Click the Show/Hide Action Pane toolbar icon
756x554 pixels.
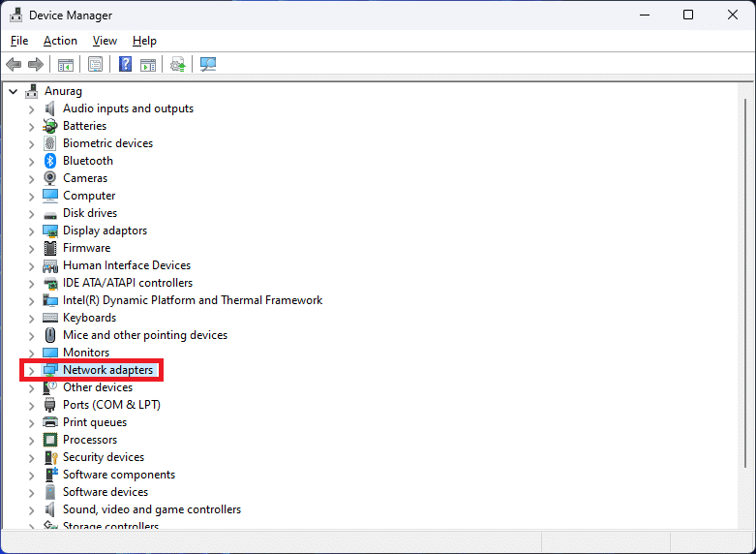click(x=148, y=65)
